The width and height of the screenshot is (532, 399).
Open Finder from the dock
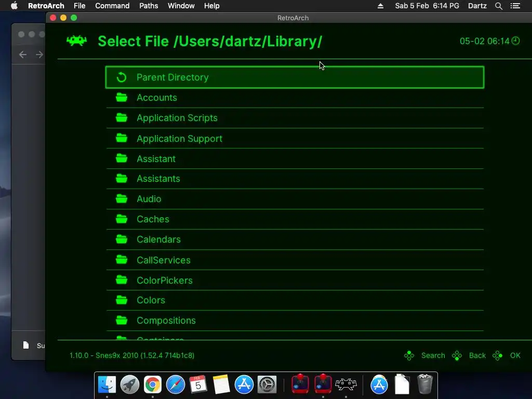click(x=107, y=385)
